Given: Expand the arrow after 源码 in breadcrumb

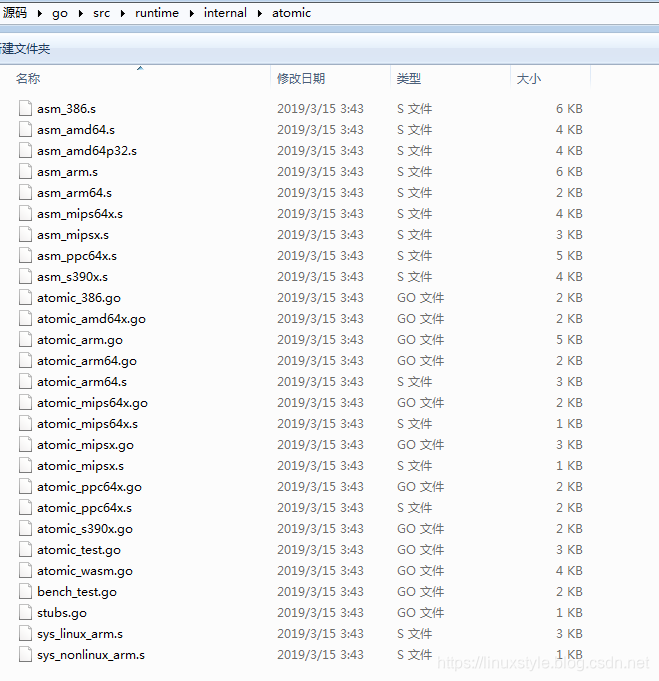Looking at the screenshot, I should [40, 13].
